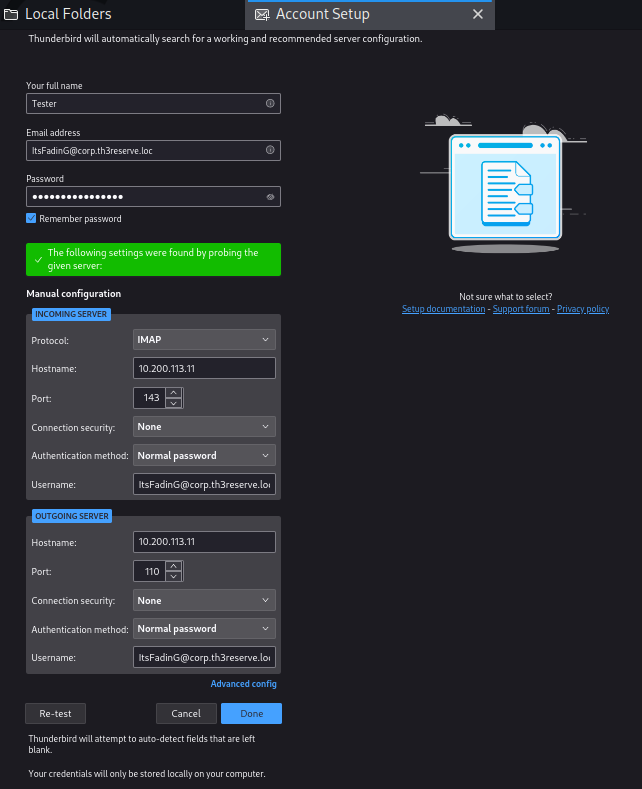Click the incoming server Hostname field
This screenshot has height=789, width=642.
pyautogui.click(x=204, y=369)
